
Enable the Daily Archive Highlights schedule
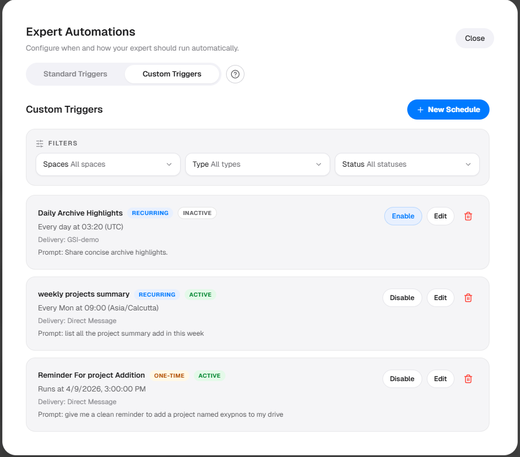click(x=403, y=216)
